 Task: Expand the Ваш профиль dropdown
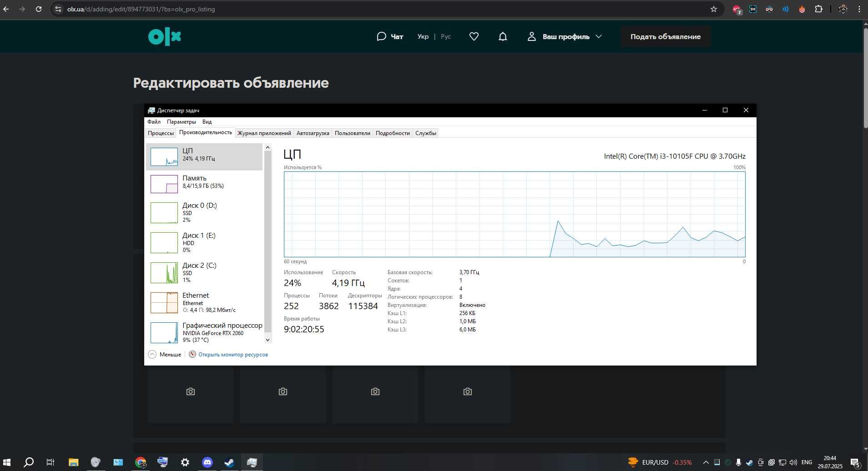coord(565,36)
